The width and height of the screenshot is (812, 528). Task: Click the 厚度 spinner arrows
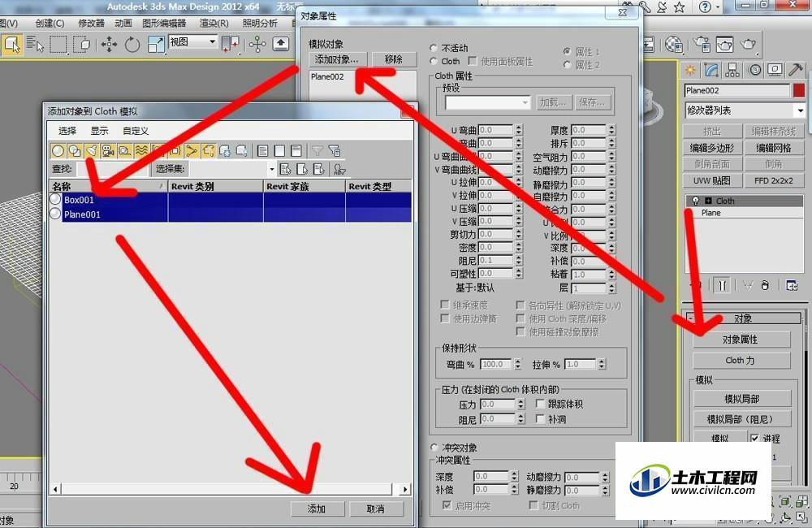[x=611, y=130]
